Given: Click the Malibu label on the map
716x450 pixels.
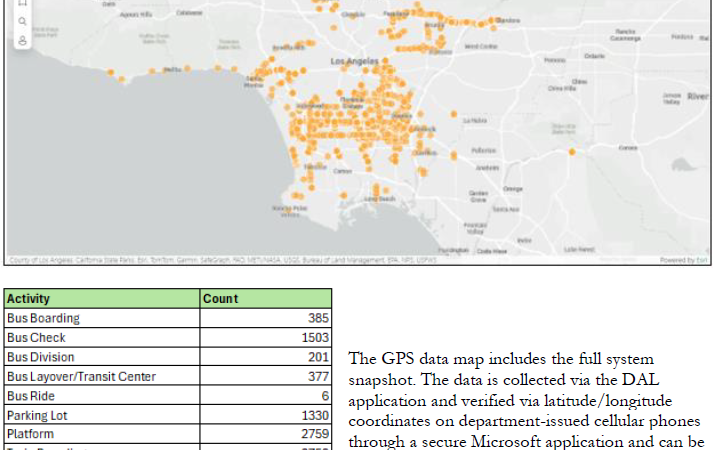Looking at the screenshot, I should click(x=172, y=69).
